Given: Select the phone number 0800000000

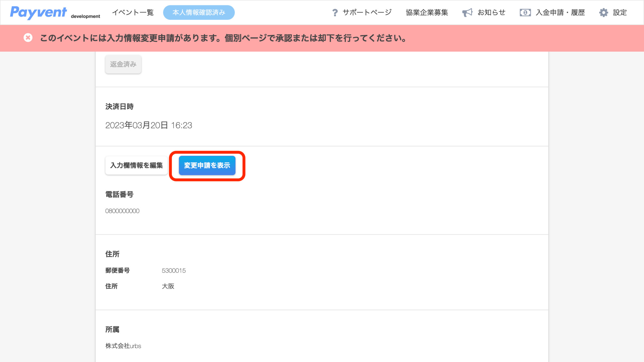Looking at the screenshot, I should coord(122,211).
